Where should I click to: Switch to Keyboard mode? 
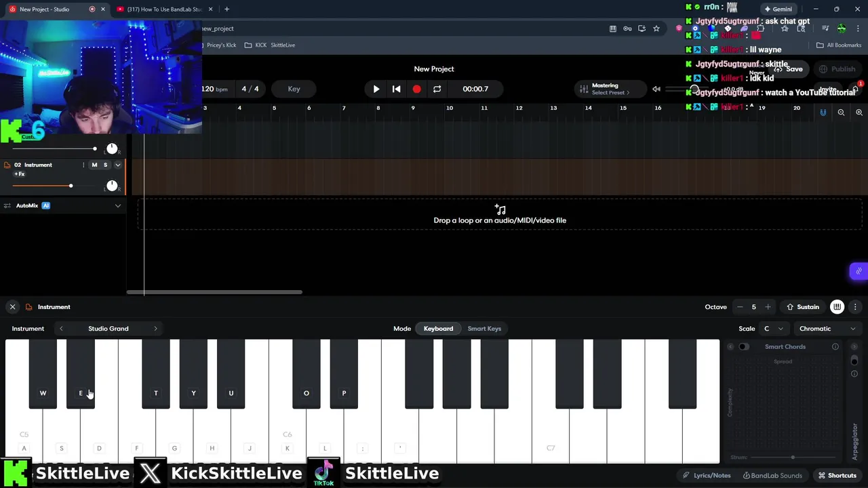[438, 329]
